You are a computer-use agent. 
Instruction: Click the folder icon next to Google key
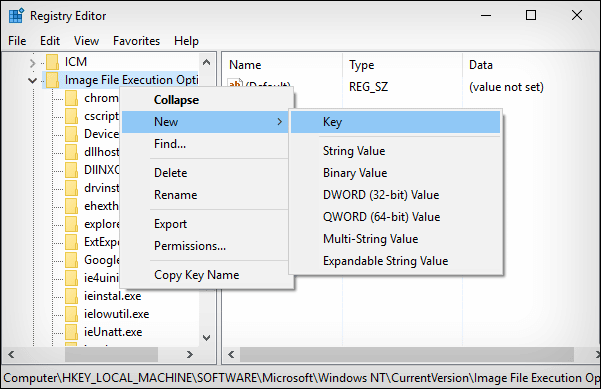(x=72, y=260)
